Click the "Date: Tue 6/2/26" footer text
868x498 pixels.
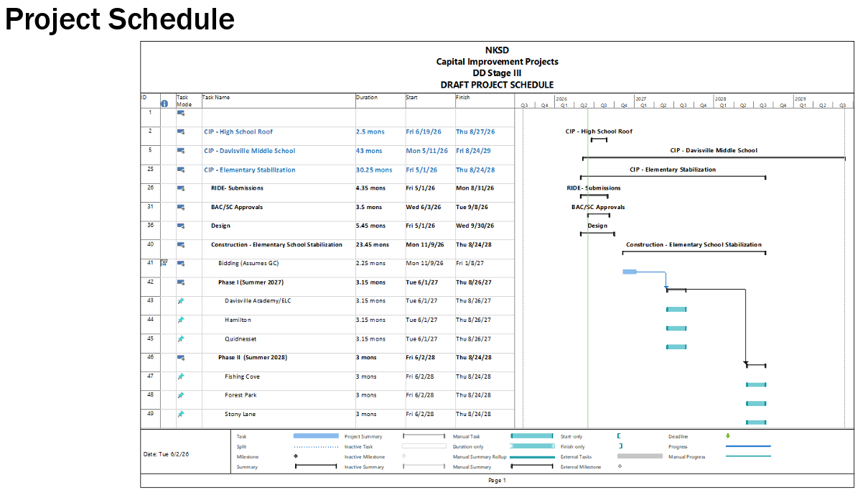[x=167, y=454]
